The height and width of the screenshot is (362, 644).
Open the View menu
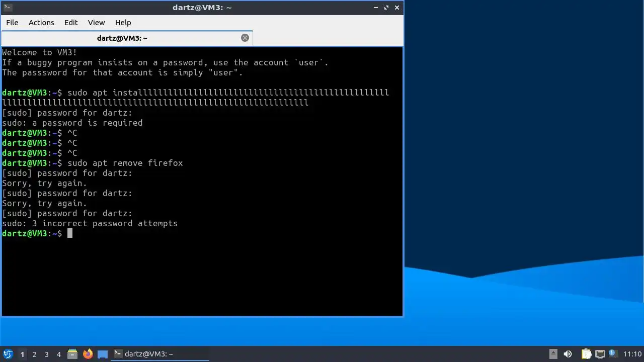tap(96, 23)
